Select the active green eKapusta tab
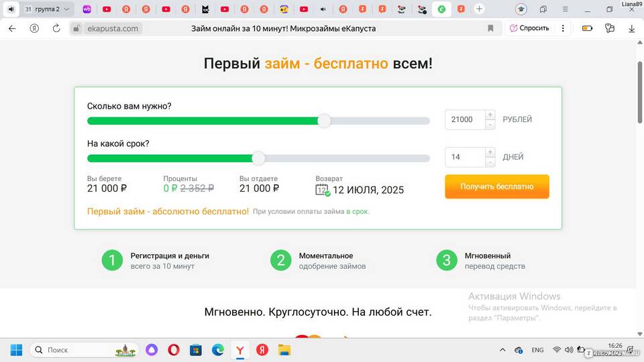644x362 pixels. coord(441,9)
